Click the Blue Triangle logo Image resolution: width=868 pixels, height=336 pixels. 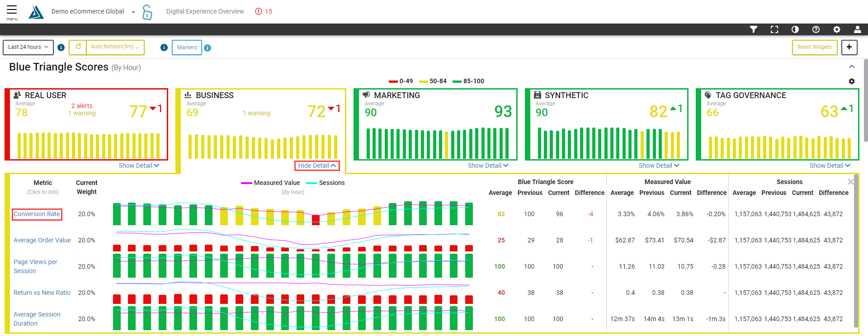36,12
